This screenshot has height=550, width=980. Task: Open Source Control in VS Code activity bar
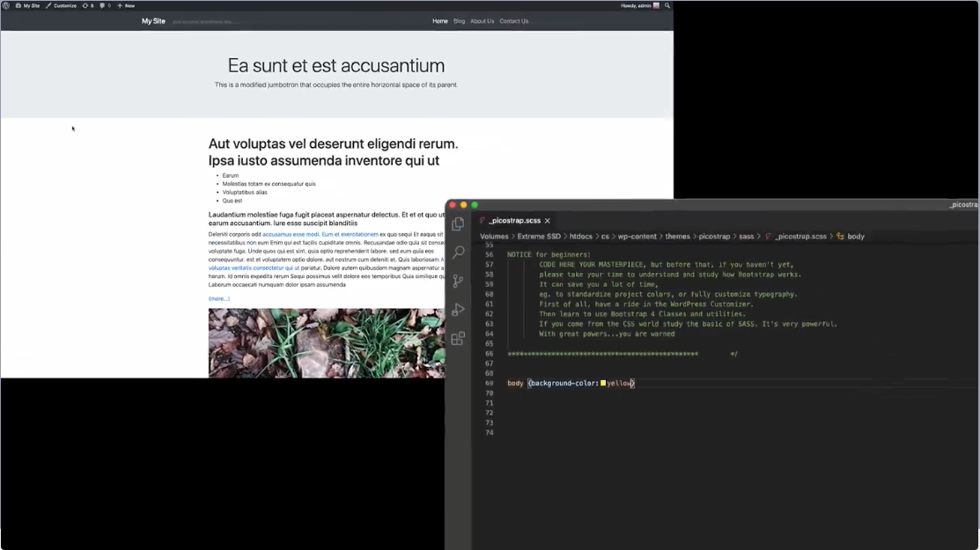[458, 281]
